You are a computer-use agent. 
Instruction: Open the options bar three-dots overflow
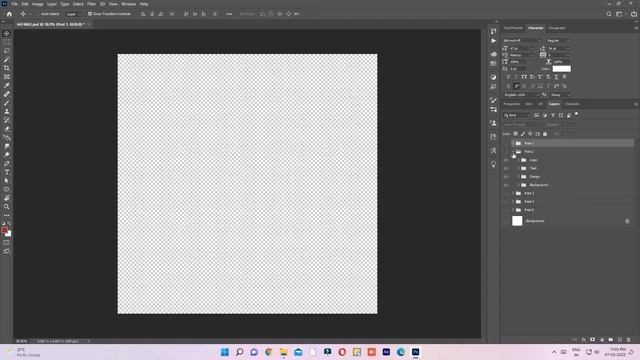click(229, 14)
